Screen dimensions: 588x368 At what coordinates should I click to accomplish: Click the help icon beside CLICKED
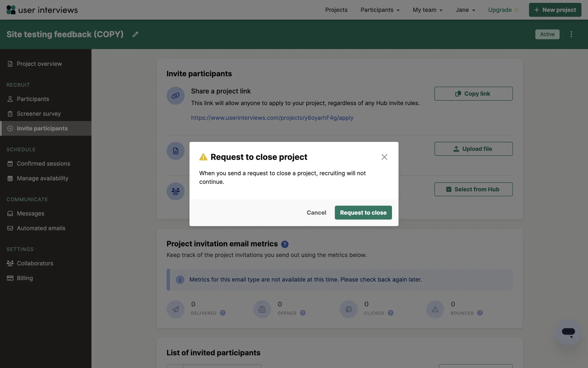click(x=390, y=313)
